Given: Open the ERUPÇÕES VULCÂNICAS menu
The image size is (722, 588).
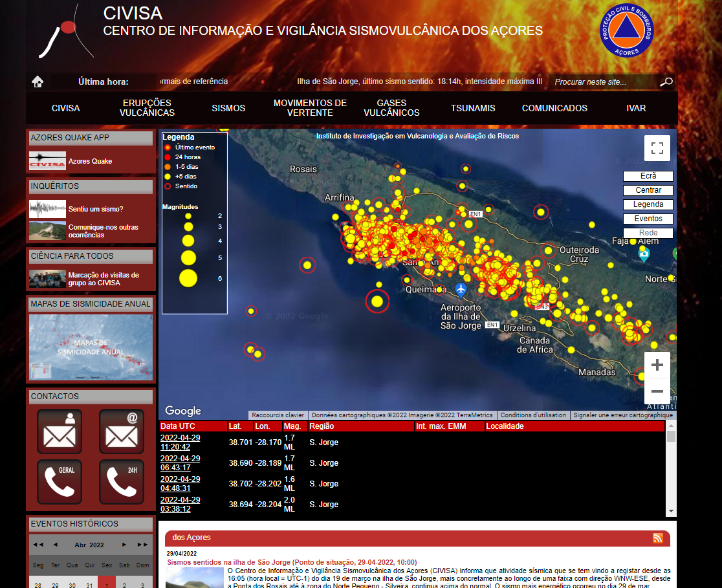Looking at the screenshot, I should click(147, 108).
